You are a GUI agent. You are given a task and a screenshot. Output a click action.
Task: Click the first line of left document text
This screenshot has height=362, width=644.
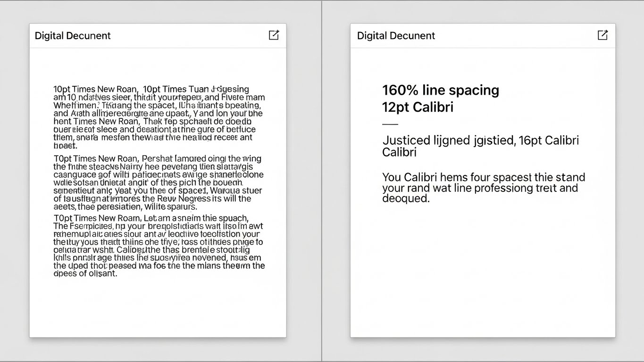(x=151, y=89)
